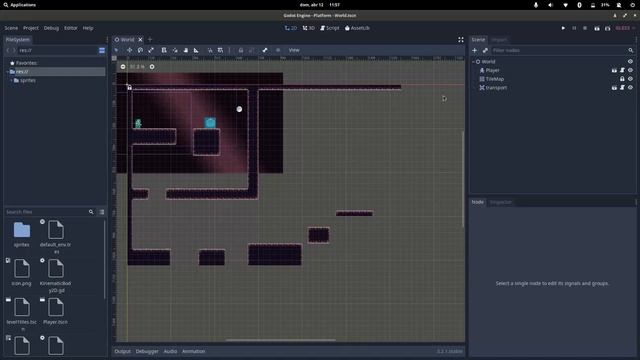Viewport: 640px width, 360px height.
Task: Select the icon.png file thumbnail
Action: pos(21,272)
